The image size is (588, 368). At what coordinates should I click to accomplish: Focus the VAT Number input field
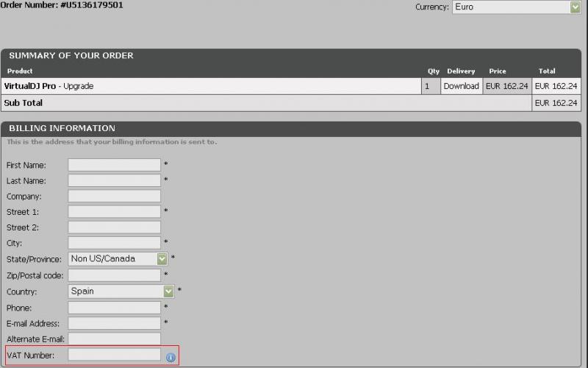(115, 355)
